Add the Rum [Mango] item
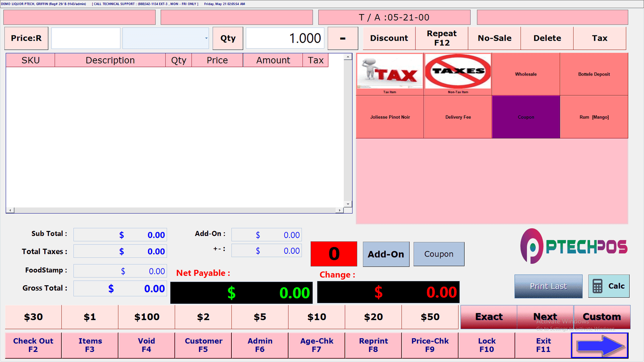644x362 pixels. 594,117
